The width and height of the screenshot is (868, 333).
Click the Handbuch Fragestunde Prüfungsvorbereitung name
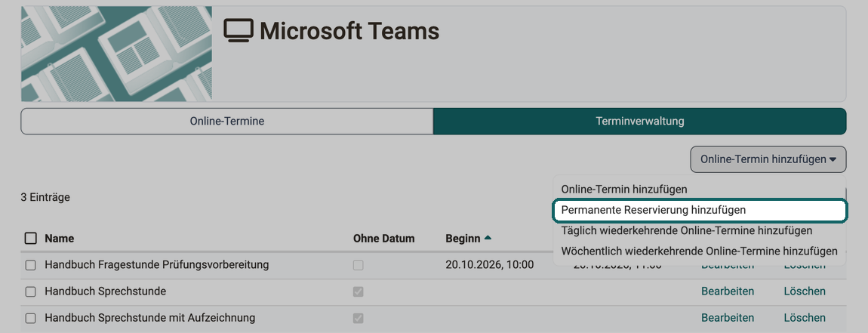point(157,265)
